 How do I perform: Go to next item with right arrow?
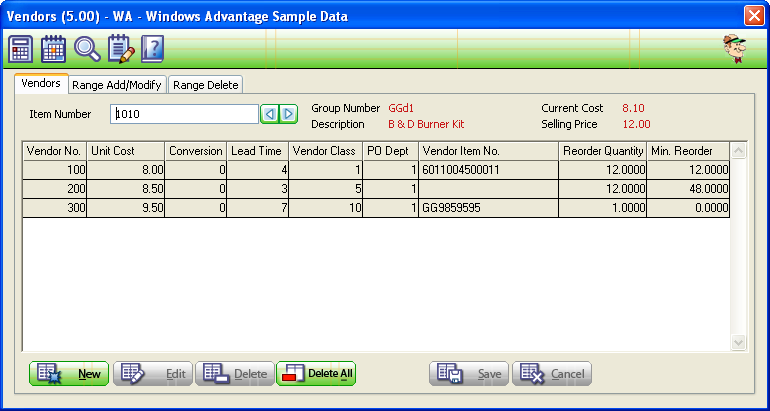[x=288, y=114]
